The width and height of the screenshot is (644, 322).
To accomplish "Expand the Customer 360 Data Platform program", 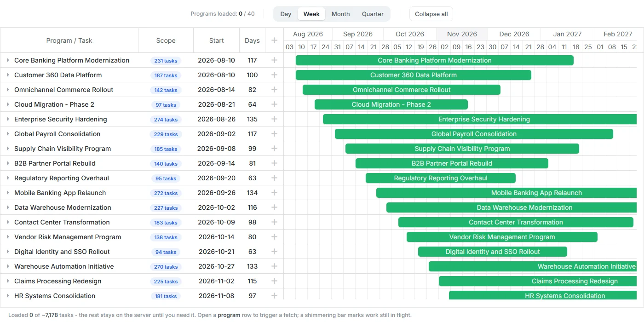I will point(8,75).
